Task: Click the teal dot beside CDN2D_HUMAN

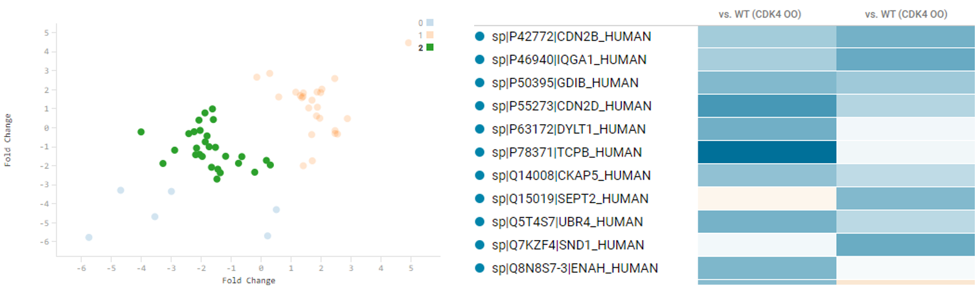Action: [x=480, y=106]
